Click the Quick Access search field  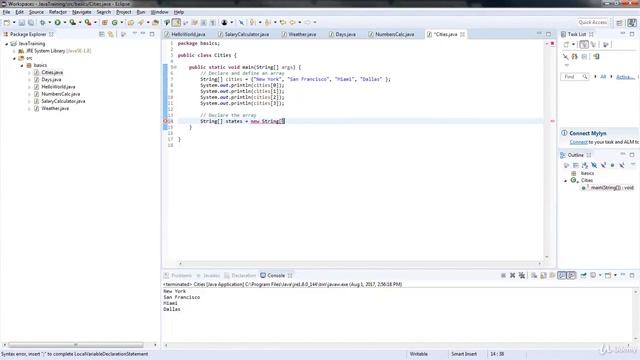593,22
